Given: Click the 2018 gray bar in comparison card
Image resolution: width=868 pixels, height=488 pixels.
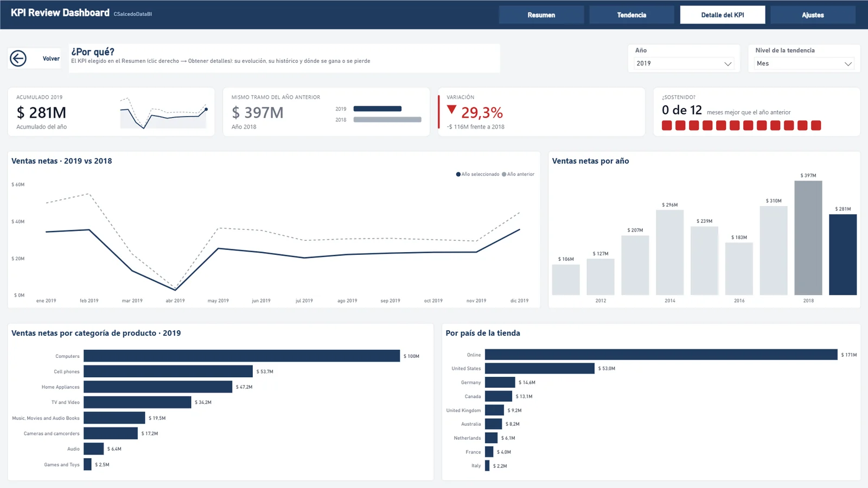Looking at the screenshot, I should 387,120.
